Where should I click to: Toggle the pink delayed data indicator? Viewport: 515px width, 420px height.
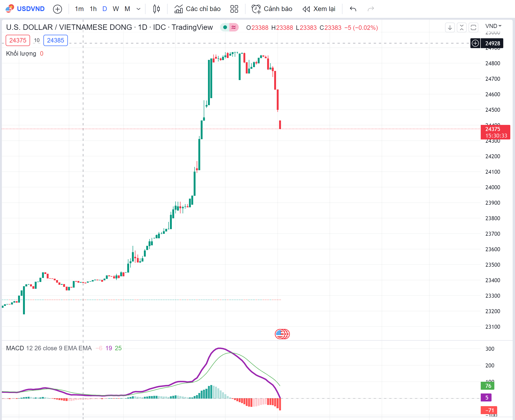(234, 27)
